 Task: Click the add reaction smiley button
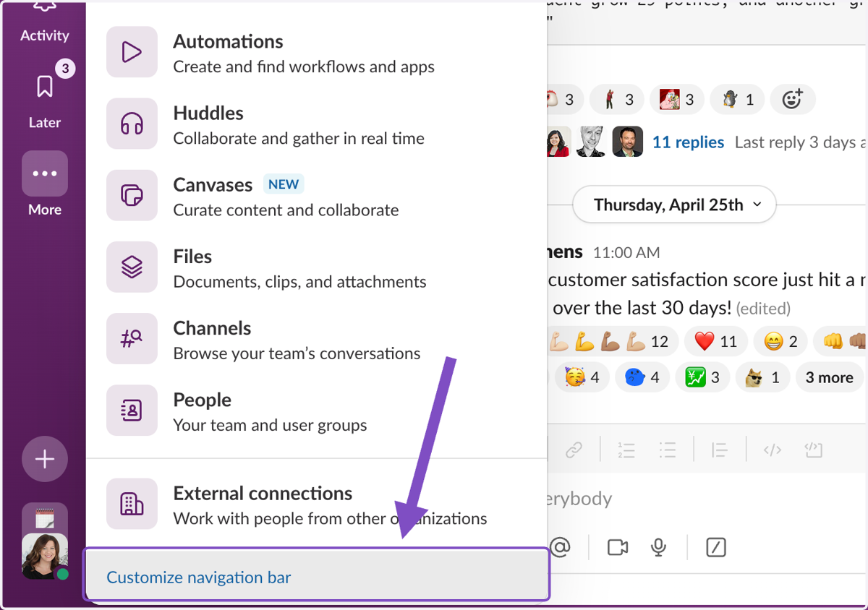point(793,99)
